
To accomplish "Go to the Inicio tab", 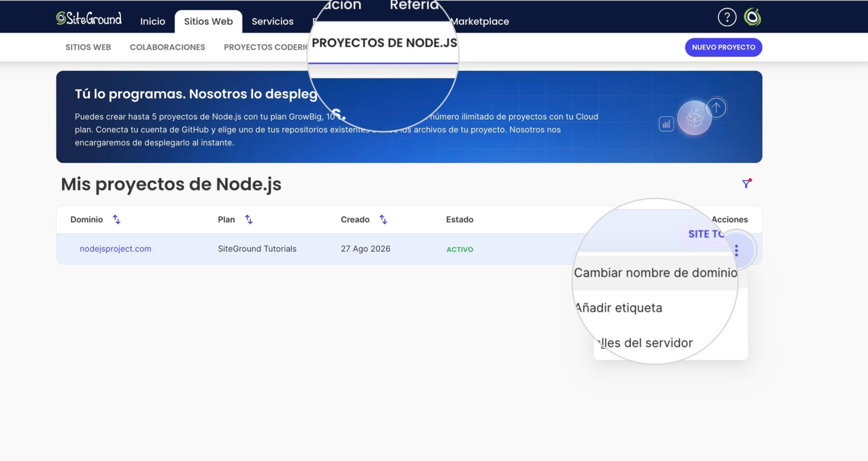I will pyautogui.click(x=152, y=21).
